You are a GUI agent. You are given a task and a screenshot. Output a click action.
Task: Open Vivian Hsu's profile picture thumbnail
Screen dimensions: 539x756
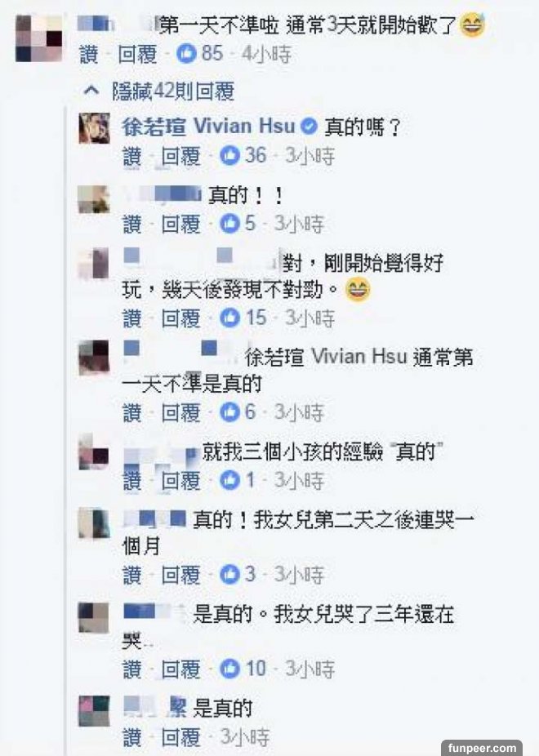pos(95,127)
